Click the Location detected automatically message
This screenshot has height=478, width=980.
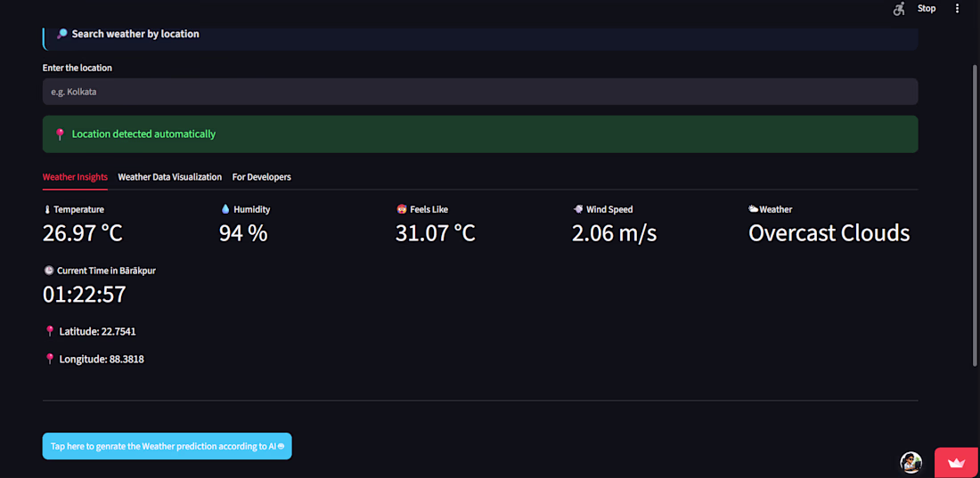pos(143,134)
